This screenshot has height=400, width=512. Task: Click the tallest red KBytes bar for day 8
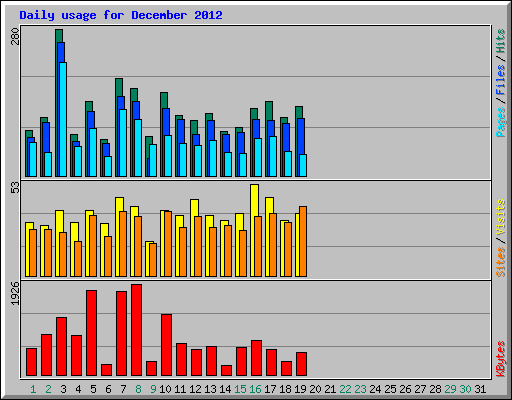click(136, 330)
